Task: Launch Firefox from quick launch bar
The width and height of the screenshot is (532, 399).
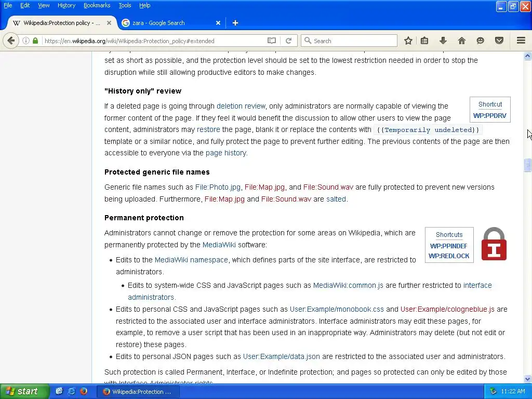Action: [x=84, y=391]
